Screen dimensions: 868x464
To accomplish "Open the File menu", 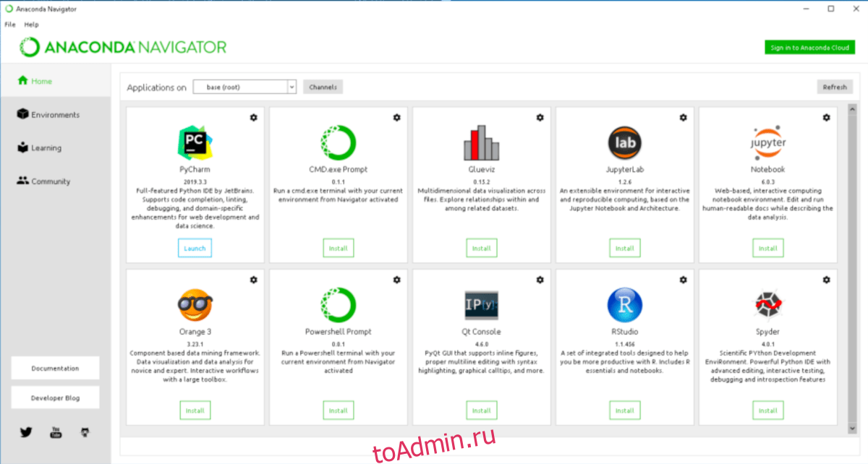I will 10,25.
